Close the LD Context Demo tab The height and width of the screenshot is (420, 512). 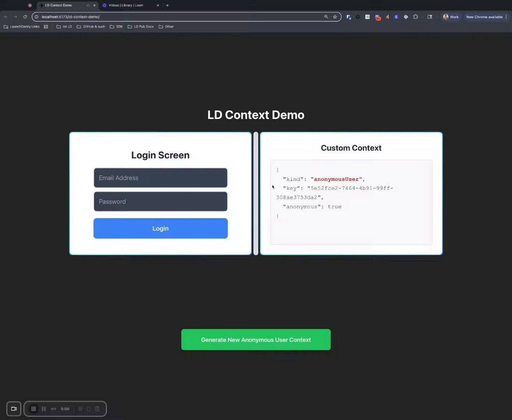(x=94, y=6)
